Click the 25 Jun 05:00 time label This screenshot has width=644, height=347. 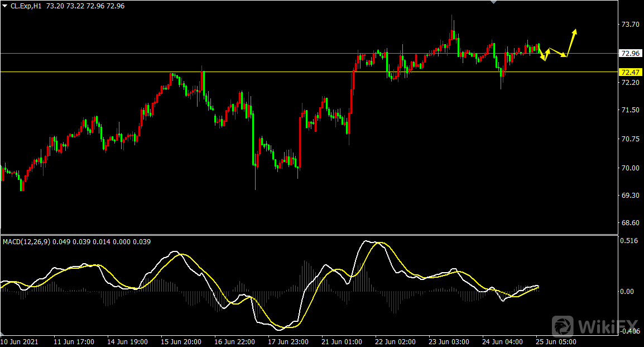[x=556, y=341]
